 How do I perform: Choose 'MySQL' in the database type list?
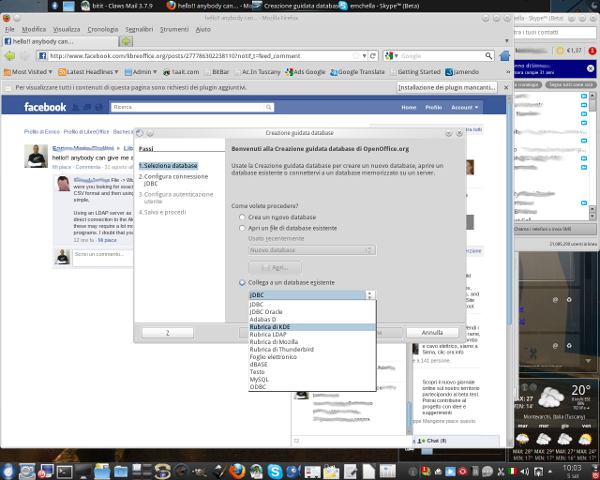click(x=259, y=380)
